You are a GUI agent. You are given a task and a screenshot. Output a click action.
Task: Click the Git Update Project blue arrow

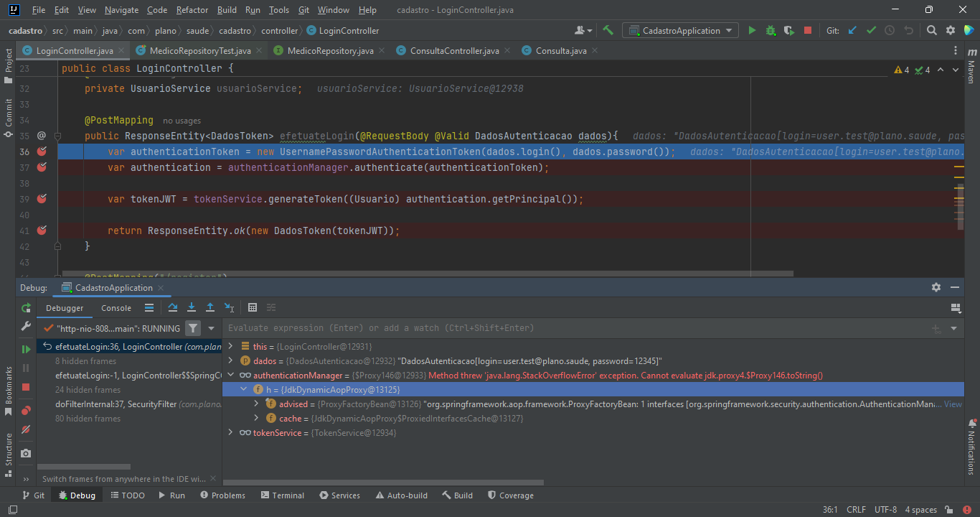852,30
